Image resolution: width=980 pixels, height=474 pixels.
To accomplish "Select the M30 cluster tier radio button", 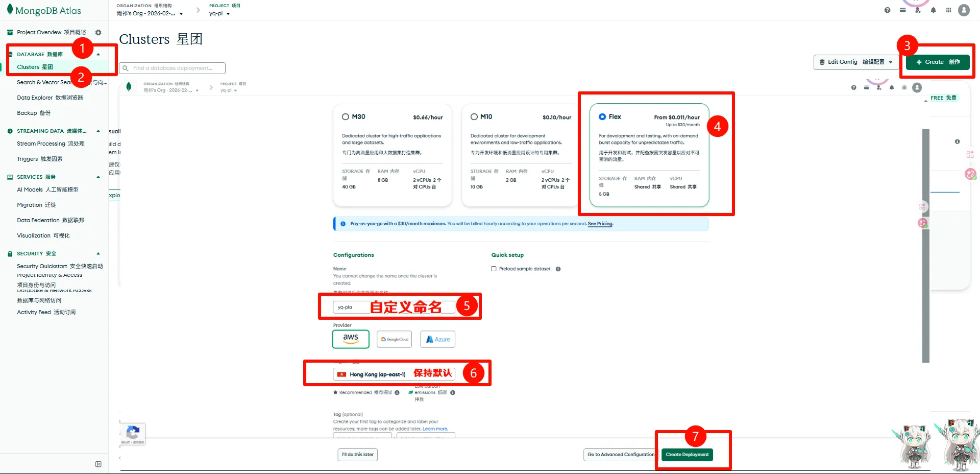I will tap(346, 117).
